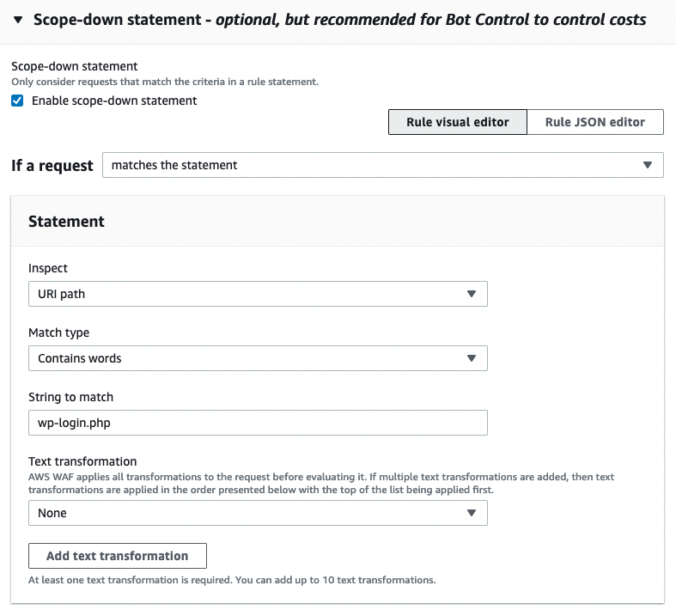The height and width of the screenshot is (616, 676).
Task: Click the 'If a request' label
Action: pos(52,166)
